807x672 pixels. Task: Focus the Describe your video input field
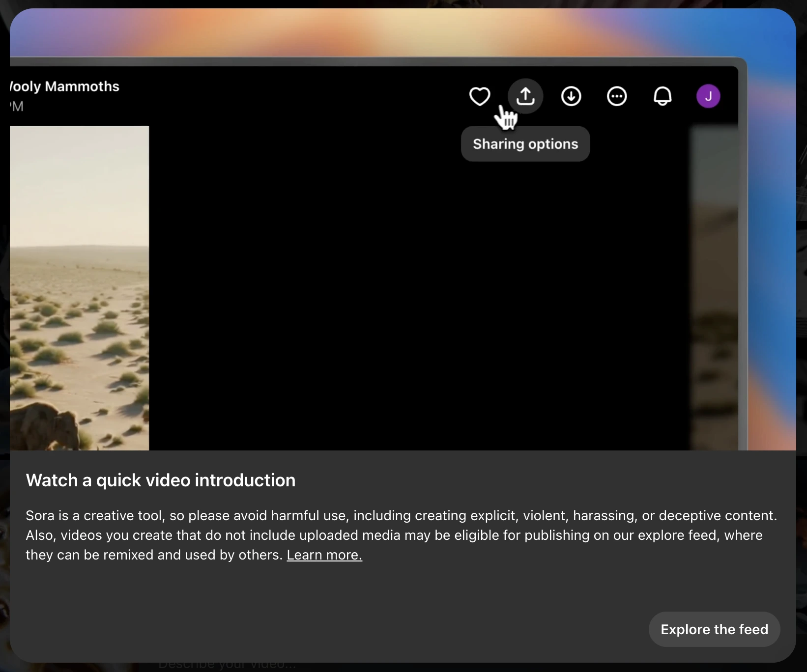227,666
